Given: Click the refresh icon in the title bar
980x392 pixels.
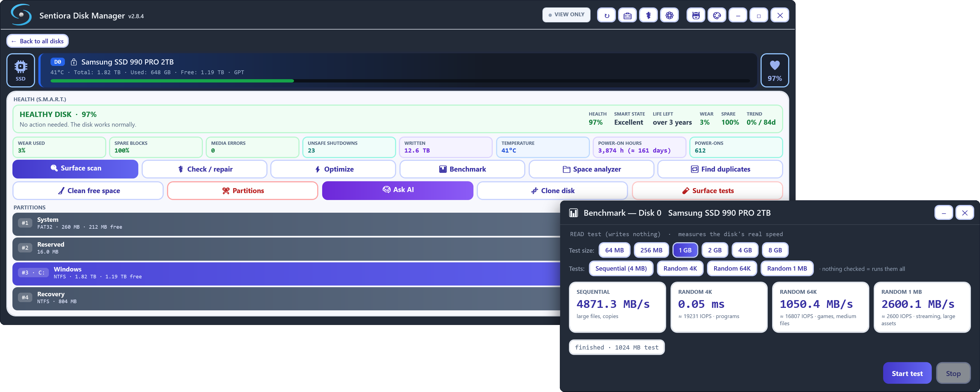Looking at the screenshot, I should pyautogui.click(x=606, y=16).
